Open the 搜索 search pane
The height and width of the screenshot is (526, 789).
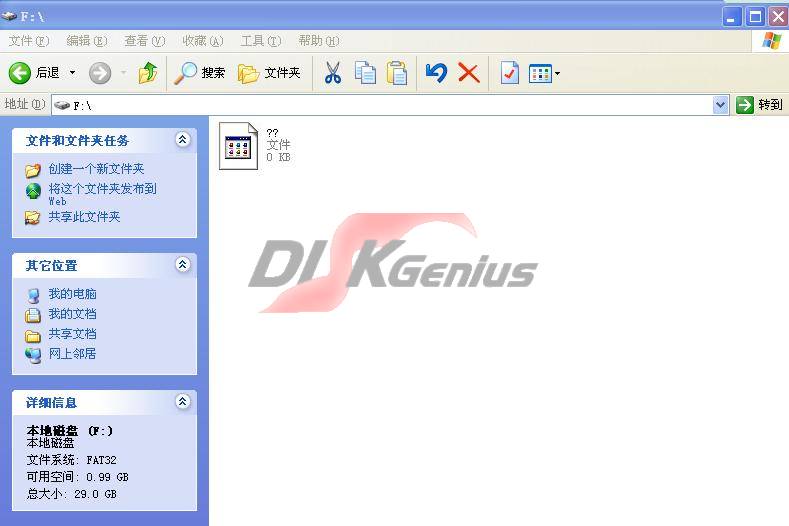coord(200,73)
